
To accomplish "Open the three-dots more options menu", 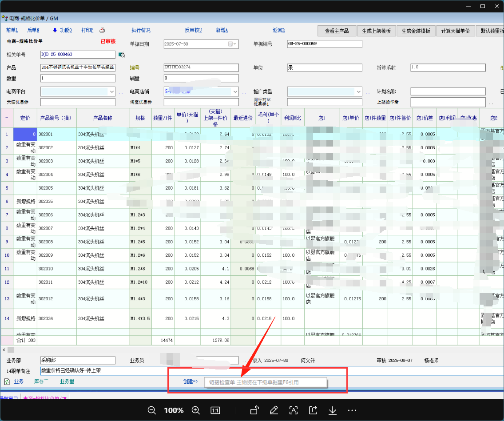I will [x=352, y=410].
